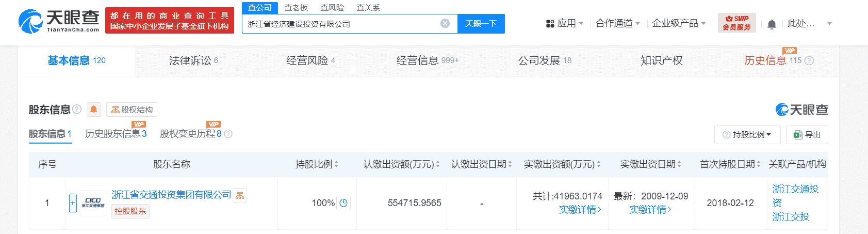
Task: Click the orange alert bell beside 股东信息
Action: click(x=93, y=110)
